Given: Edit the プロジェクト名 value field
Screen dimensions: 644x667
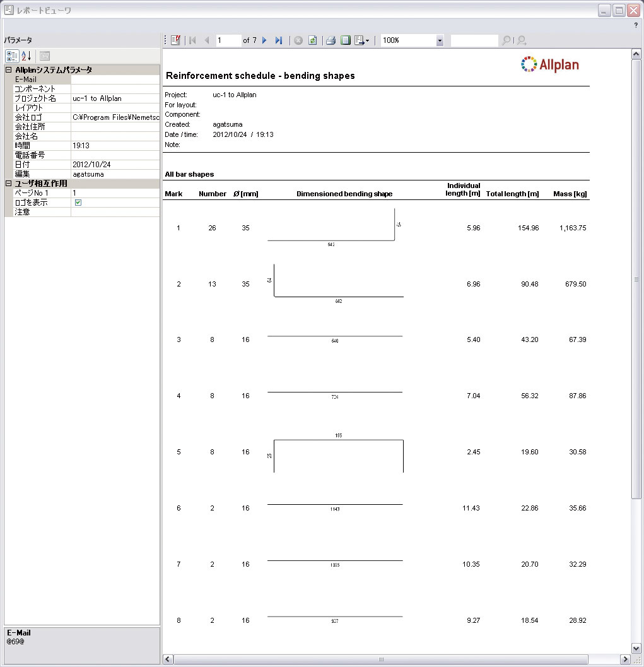Looking at the screenshot, I should tap(115, 98).
